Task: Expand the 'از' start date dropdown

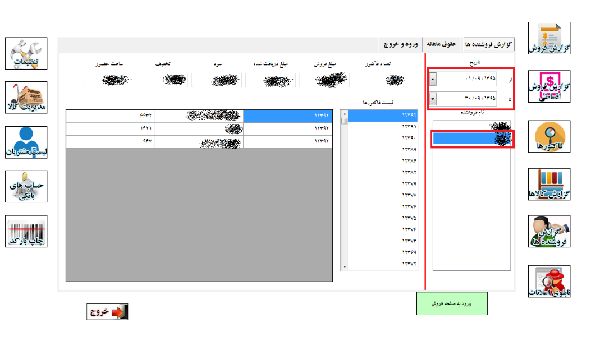Action: pos(433,79)
